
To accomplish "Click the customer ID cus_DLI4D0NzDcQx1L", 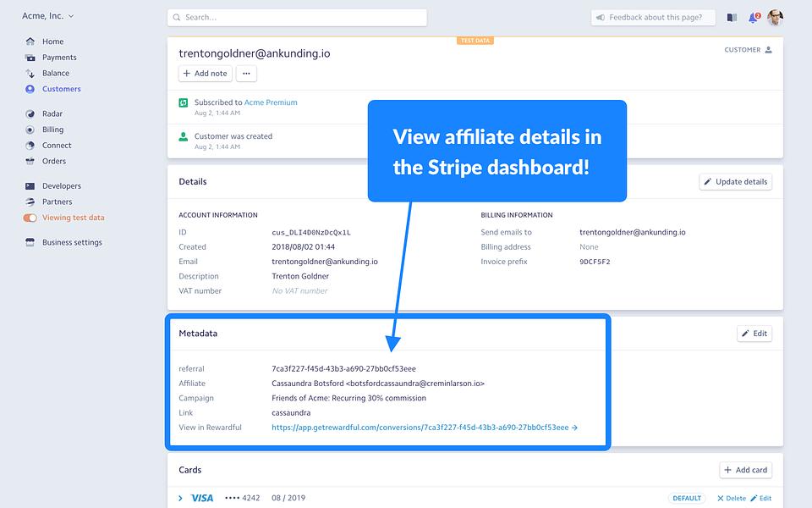I will click(x=311, y=233).
